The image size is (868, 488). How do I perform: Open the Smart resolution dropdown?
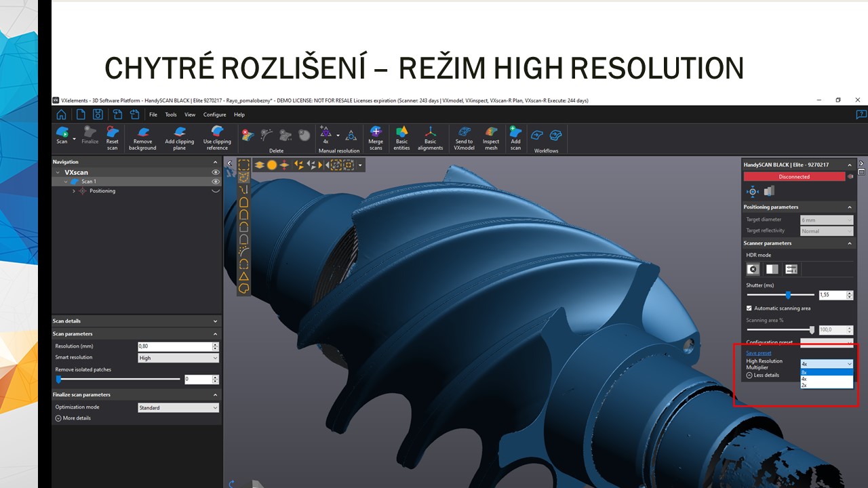pos(178,358)
